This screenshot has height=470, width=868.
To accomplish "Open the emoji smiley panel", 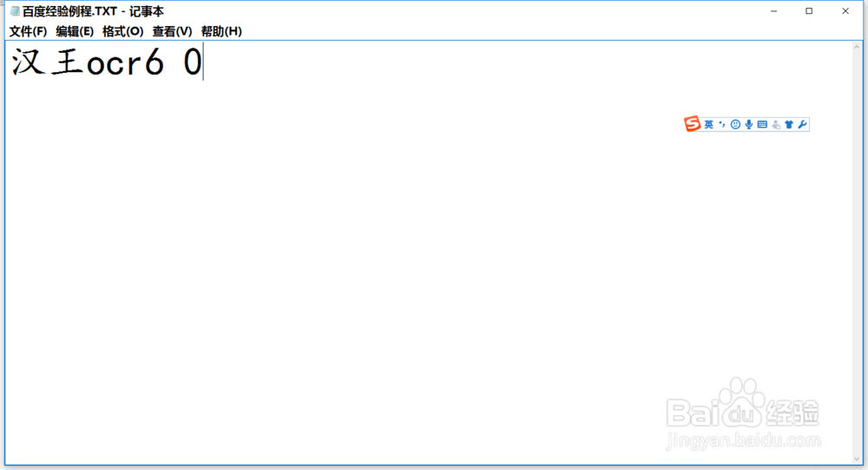I will pos(735,124).
